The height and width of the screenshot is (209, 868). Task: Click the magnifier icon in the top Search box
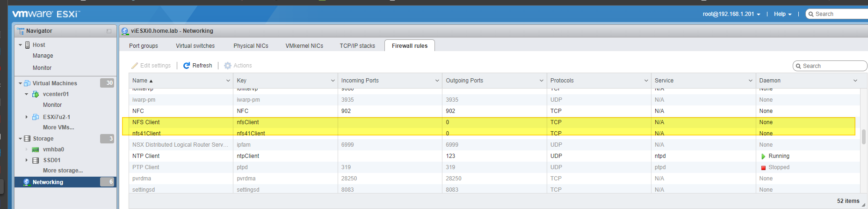pyautogui.click(x=811, y=14)
